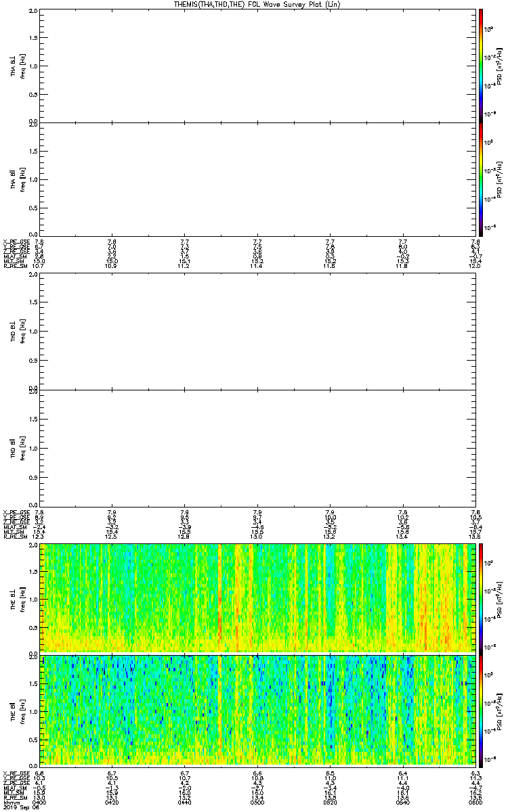Click the 0440 time tick label
Image resolution: width=508 pixels, height=812 pixels.
pos(186,802)
